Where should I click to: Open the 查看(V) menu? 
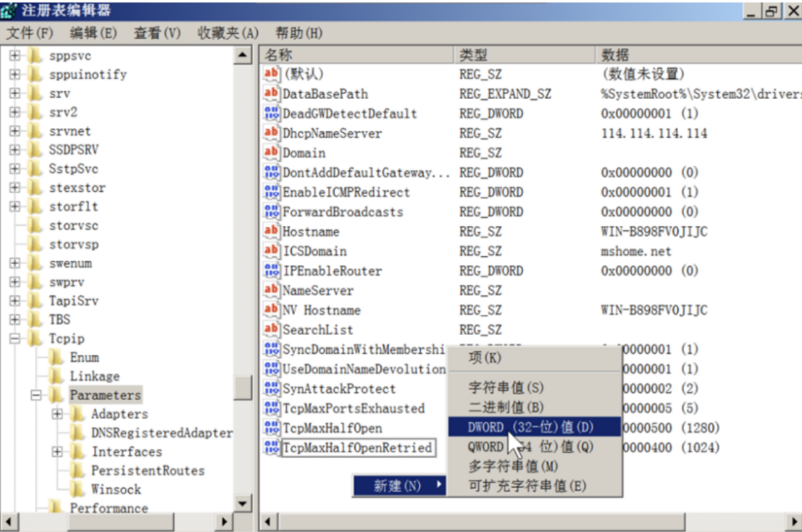tap(157, 33)
